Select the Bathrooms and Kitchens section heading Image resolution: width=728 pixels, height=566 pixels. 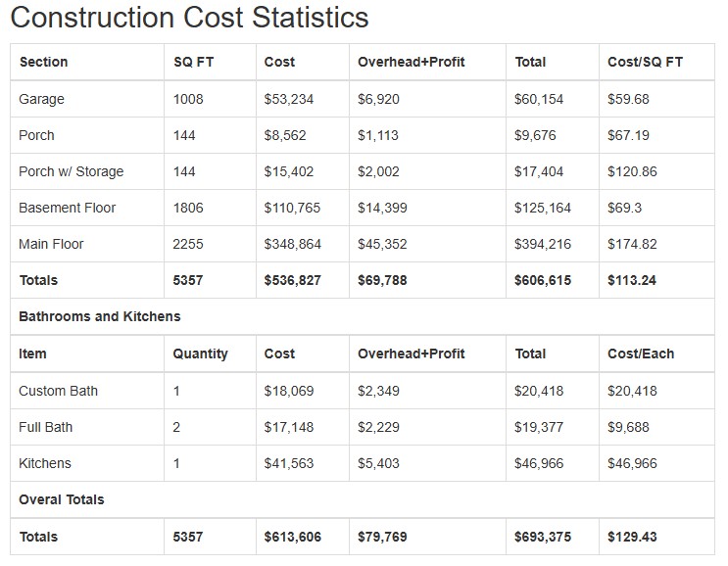(x=100, y=316)
